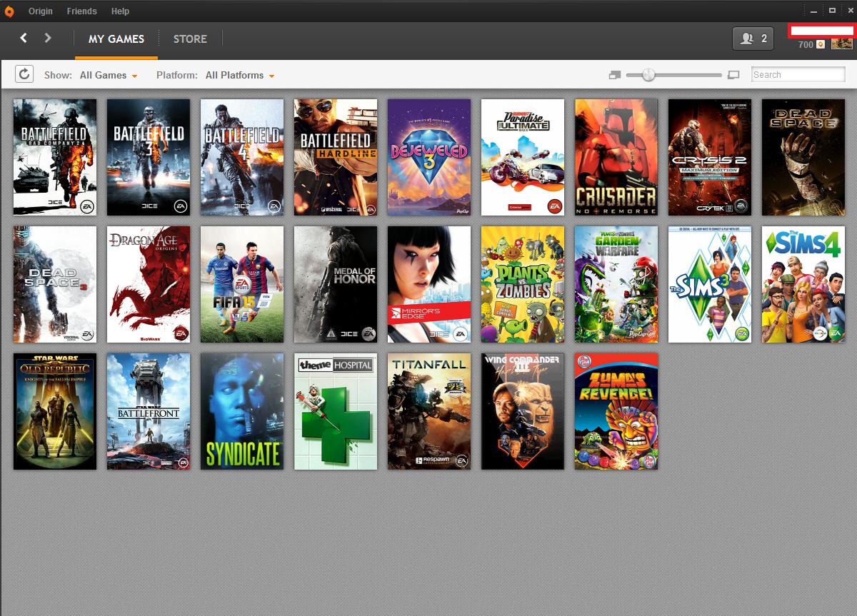
Task: Go back with the left arrow
Action: [24, 38]
